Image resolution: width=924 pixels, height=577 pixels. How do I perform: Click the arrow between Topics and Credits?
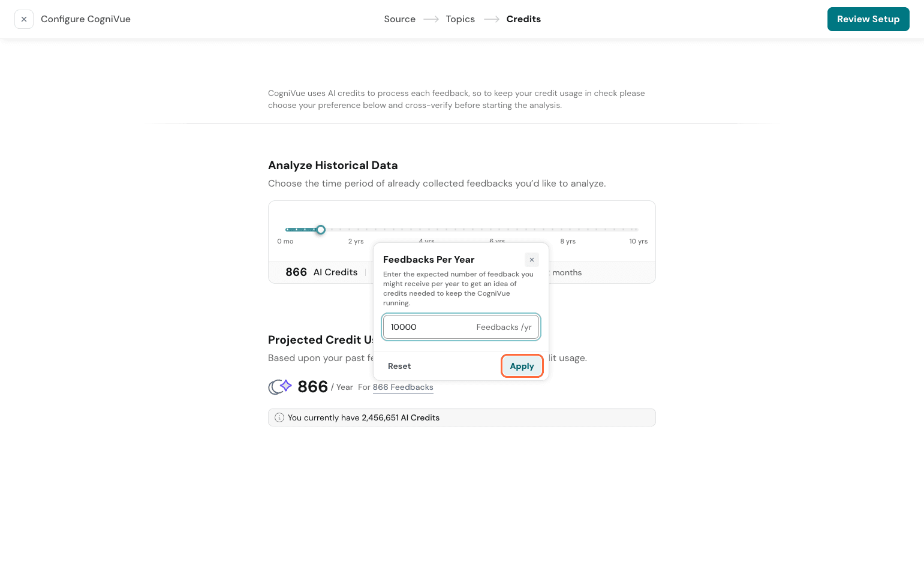(491, 19)
